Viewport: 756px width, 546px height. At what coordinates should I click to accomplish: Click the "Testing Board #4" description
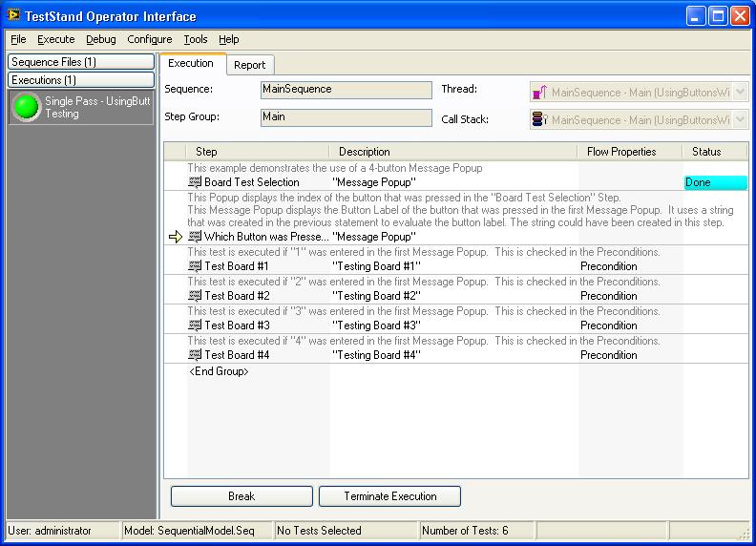[376, 355]
